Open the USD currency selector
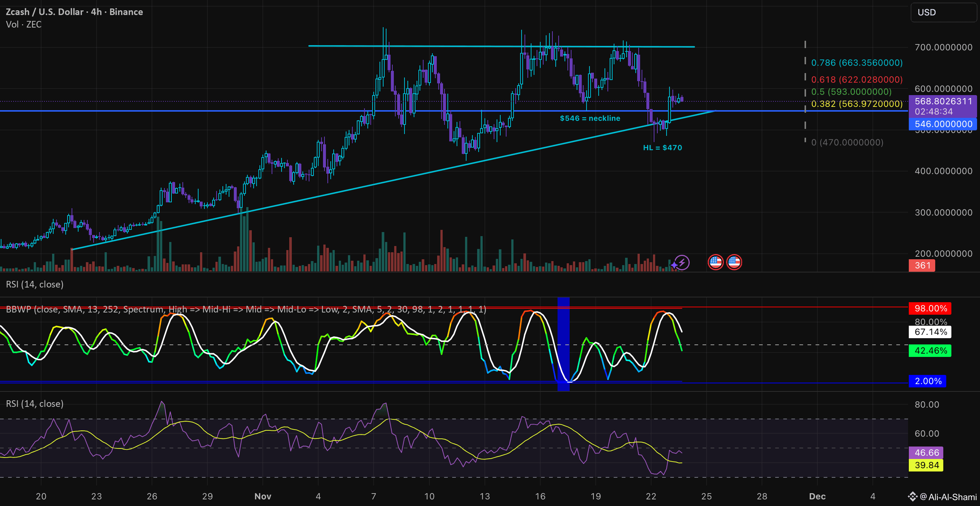980x506 pixels. (927, 12)
